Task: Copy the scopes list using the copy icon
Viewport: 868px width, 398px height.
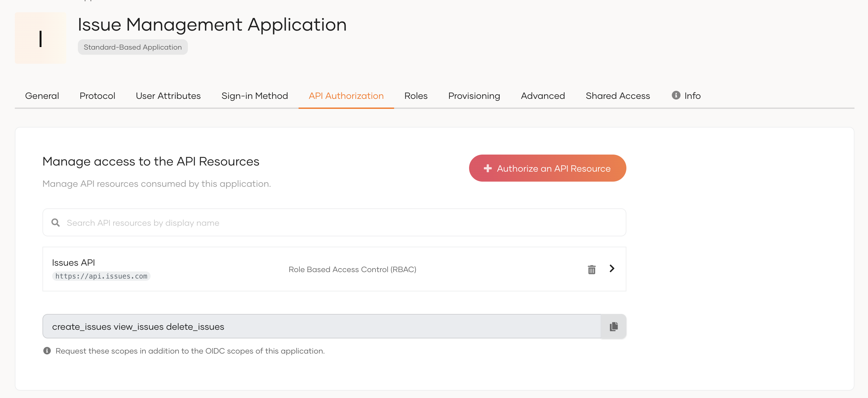Action: (613, 326)
